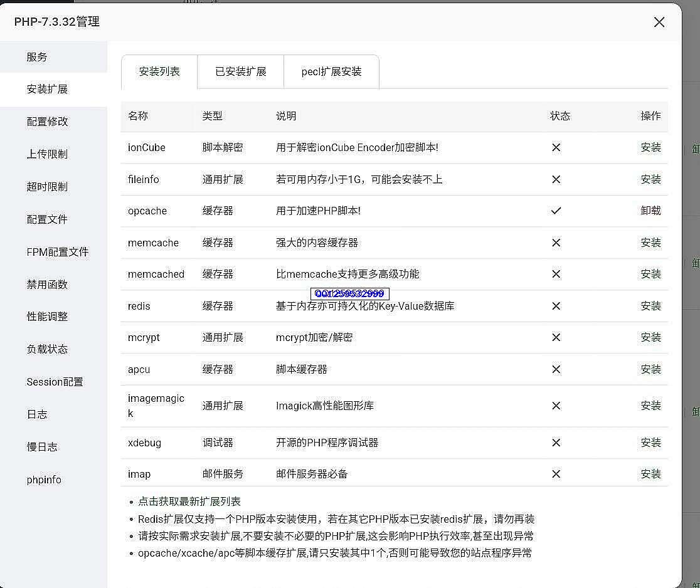Open the 上传限制 panel
This screenshot has width=700, height=588.
pyautogui.click(x=47, y=154)
